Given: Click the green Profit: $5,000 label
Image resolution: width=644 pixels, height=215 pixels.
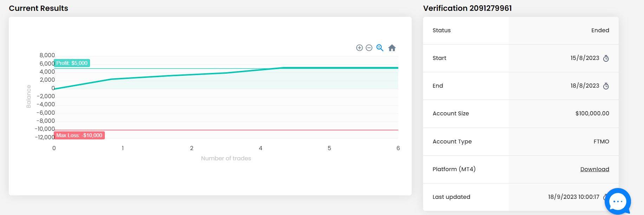Looking at the screenshot, I should coord(72,63).
